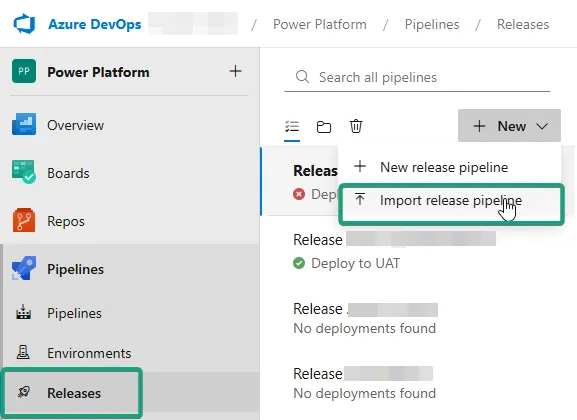Open the Azure DevOps home link
Viewport: 577px width, 420px height.
point(95,24)
